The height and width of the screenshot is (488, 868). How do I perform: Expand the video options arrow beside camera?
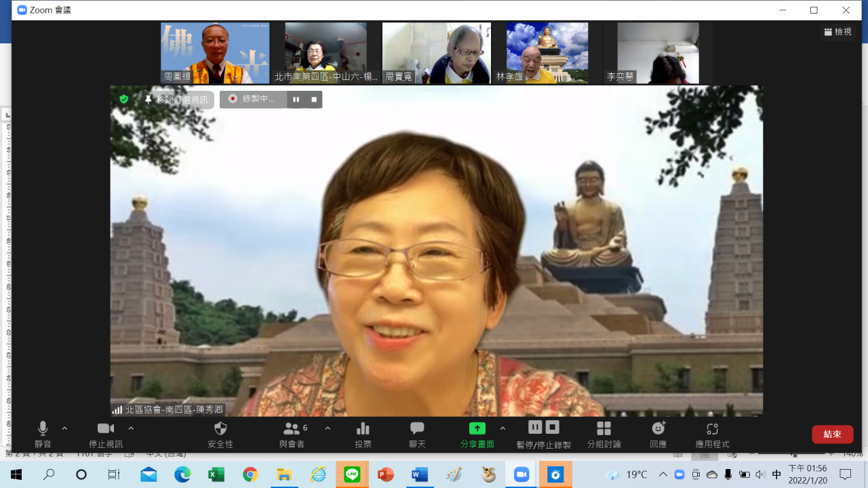pos(131,428)
